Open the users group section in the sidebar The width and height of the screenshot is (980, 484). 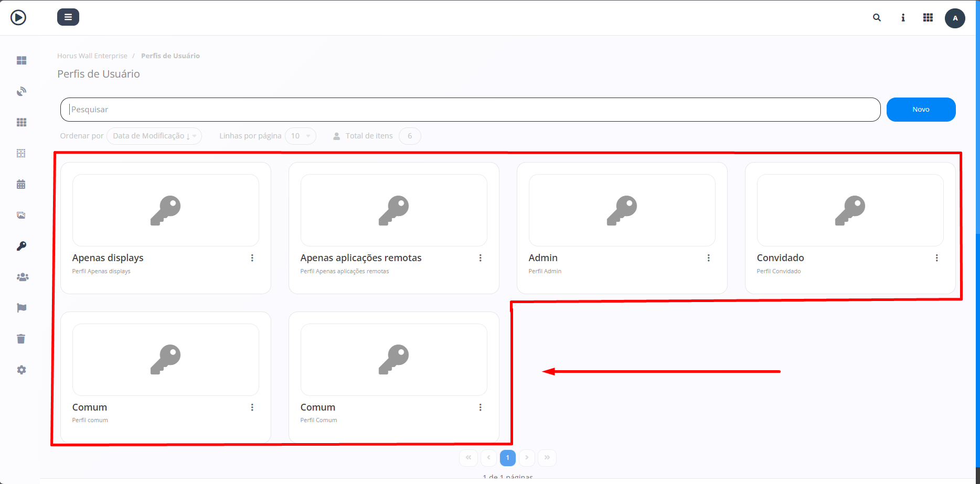pos(23,277)
